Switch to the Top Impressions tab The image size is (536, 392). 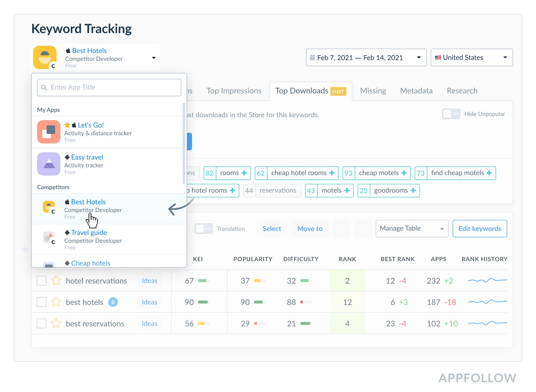coord(234,91)
